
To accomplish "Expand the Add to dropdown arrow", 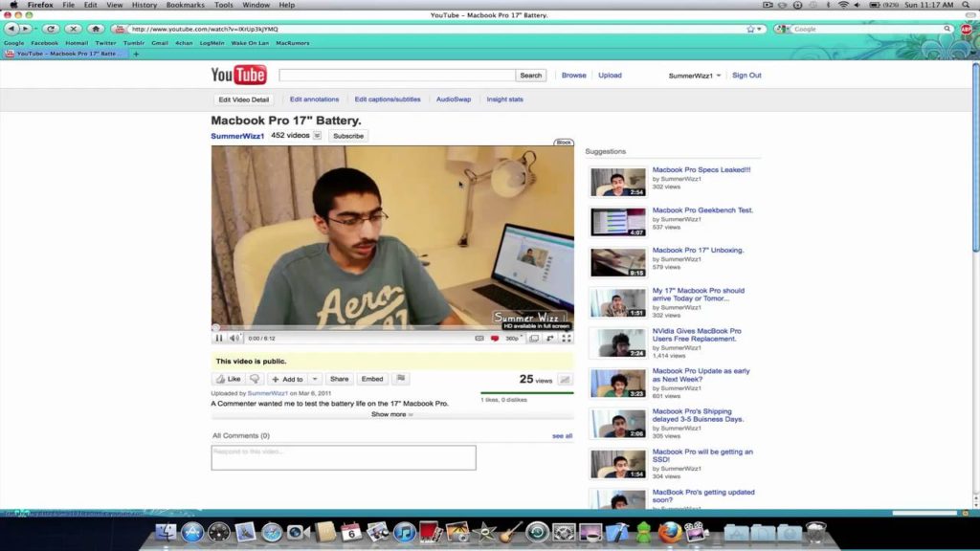I will (x=315, y=379).
